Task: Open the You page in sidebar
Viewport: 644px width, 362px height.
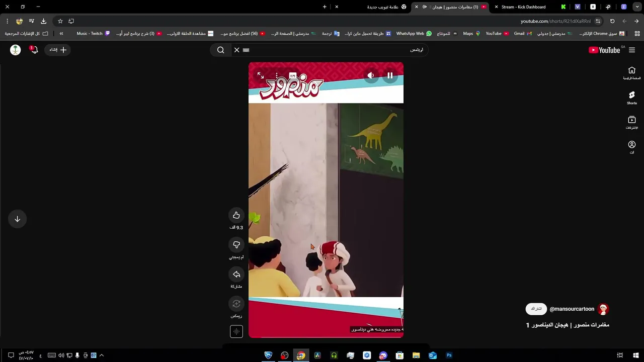Action: coord(632,147)
